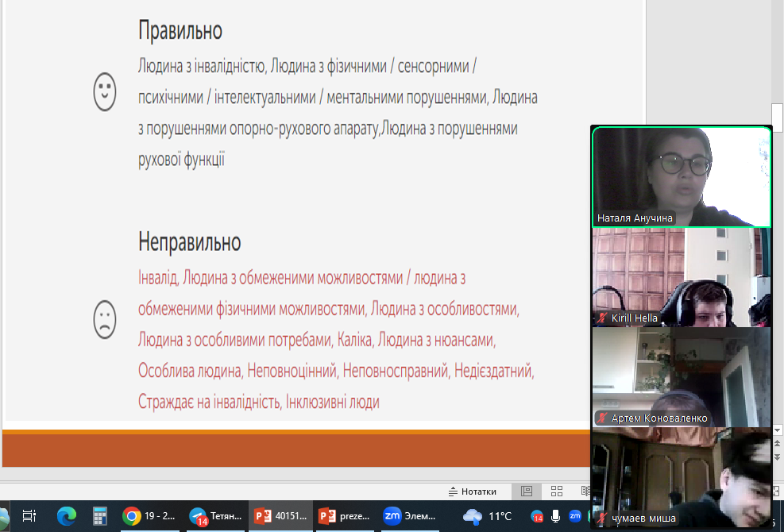
Task: Click the 'Правильно' heading on the slide
Action: click(180, 30)
